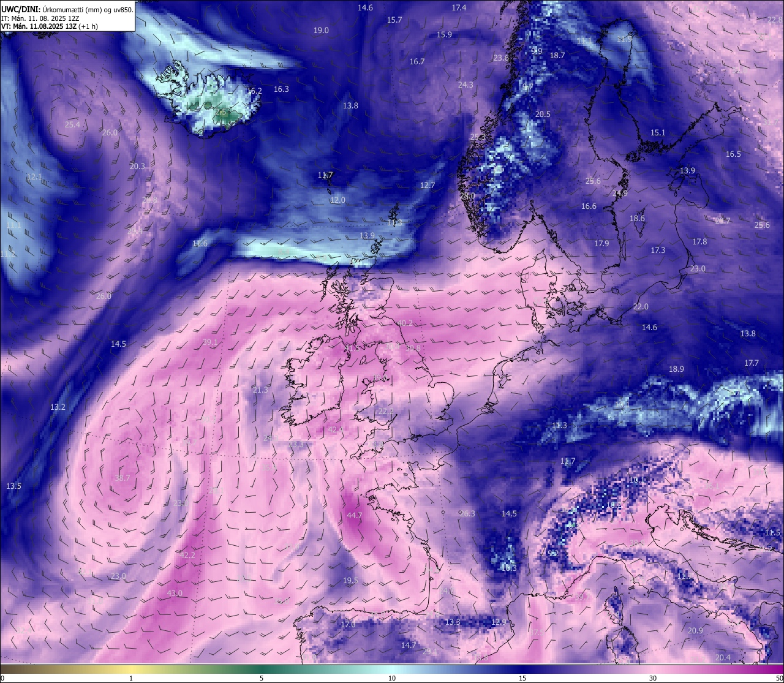Screen dimensions: 784x683
Task: Click the '10' tick on the colour scale
Action: 392,678
